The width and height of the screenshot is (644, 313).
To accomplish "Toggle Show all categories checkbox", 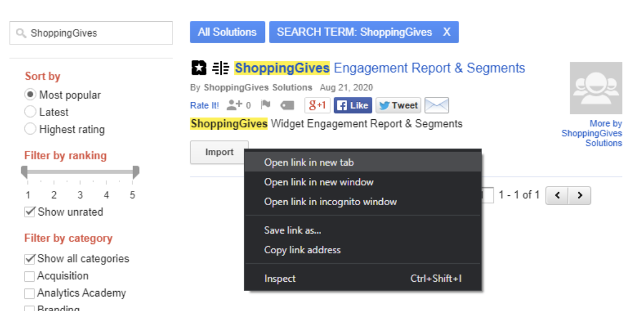I will tap(30, 259).
